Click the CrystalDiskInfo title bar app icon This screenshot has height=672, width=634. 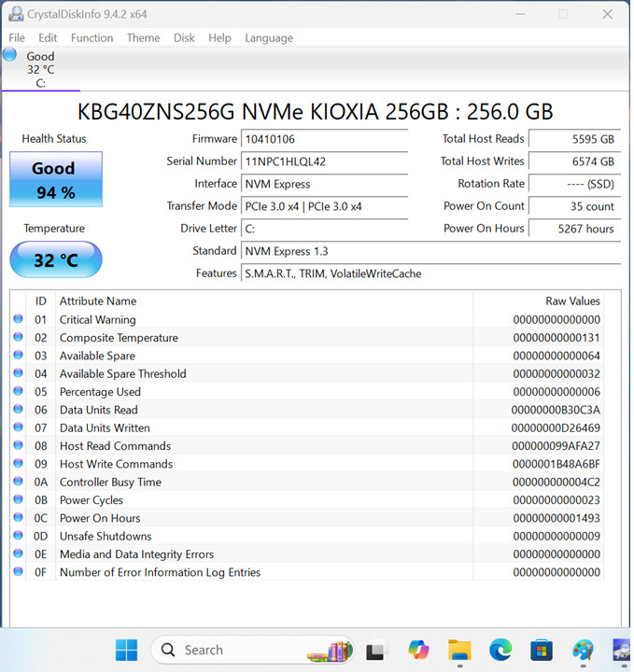coord(16,14)
